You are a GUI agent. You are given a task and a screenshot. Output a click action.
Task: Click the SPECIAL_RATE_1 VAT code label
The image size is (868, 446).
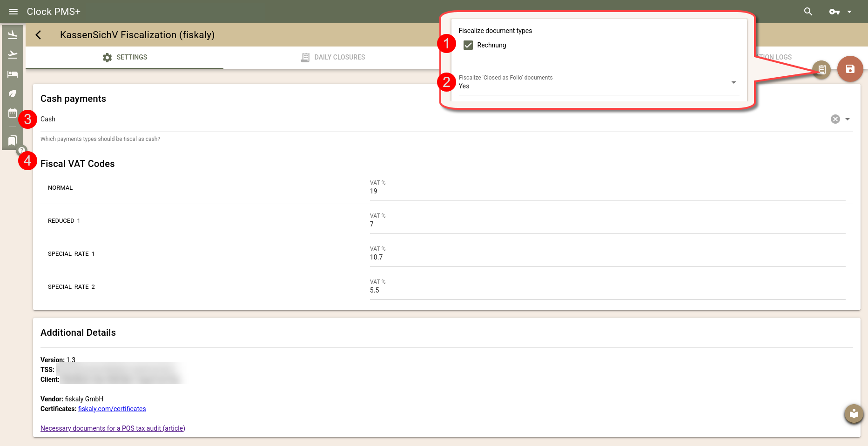[71, 254]
